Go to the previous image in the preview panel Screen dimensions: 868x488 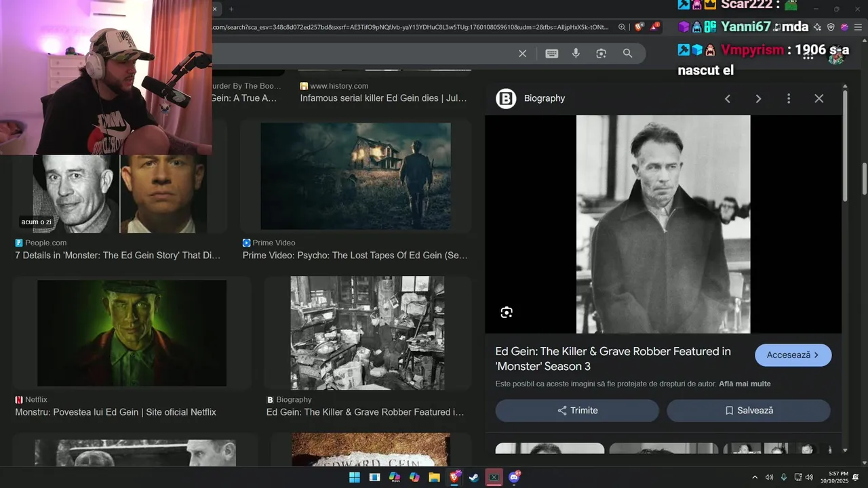coord(728,99)
